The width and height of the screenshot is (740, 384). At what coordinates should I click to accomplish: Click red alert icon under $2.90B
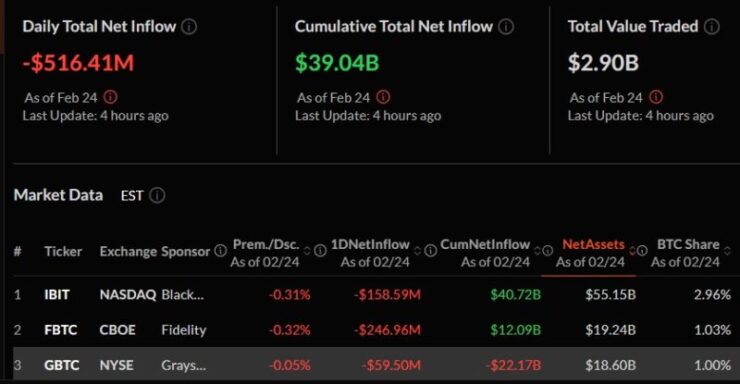point(656,97)
